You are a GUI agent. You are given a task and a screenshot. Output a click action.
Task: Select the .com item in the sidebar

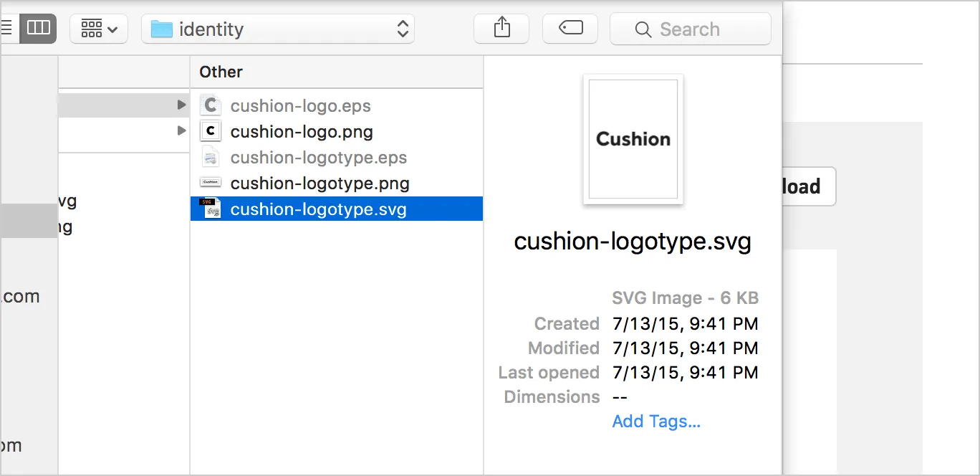[x=21, y=296]
